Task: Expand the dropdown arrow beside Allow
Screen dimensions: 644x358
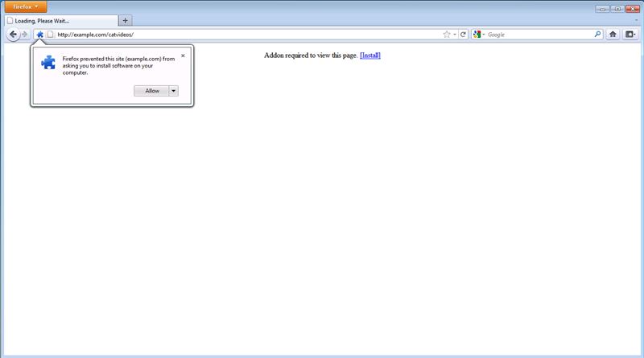Action: (174, 91)
